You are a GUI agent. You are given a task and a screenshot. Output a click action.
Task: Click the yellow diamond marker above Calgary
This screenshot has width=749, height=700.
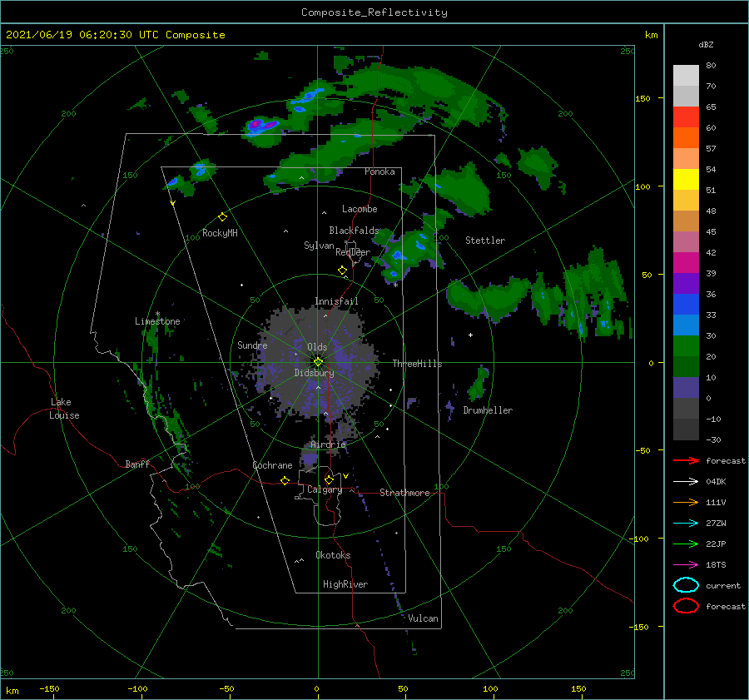click(329, 479)
